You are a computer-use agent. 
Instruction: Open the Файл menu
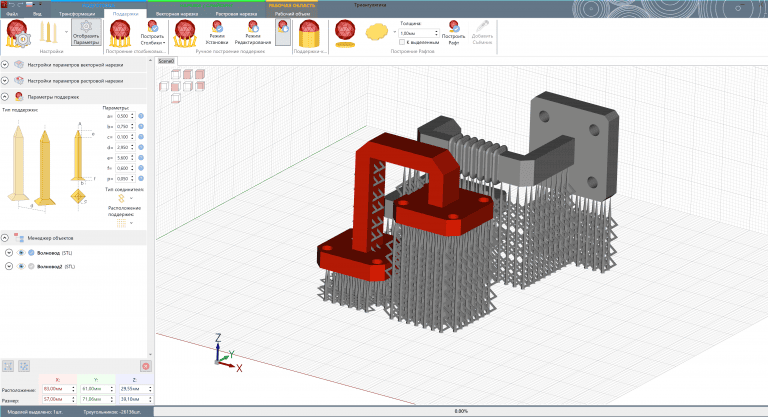coord(11,14)
